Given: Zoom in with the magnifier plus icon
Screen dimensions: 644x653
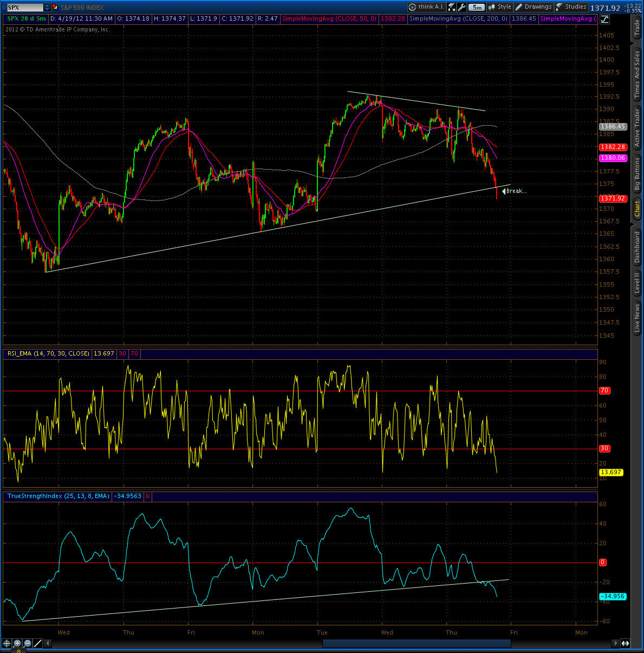Looking at the screenshot, I should [x=17, y=643].
